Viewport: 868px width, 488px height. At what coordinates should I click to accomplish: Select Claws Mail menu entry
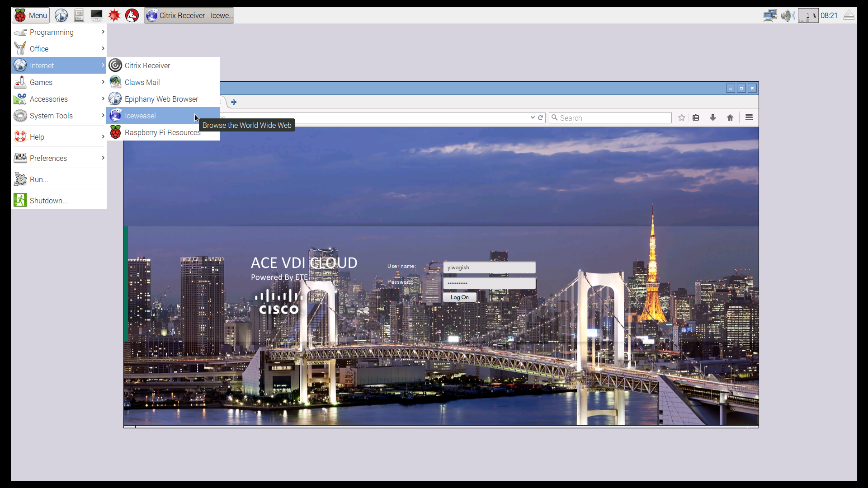(142, 82)
